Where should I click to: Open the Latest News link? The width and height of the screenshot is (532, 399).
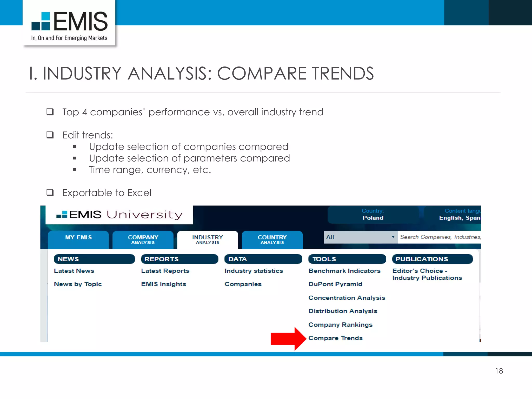click(x=74, y=271)
